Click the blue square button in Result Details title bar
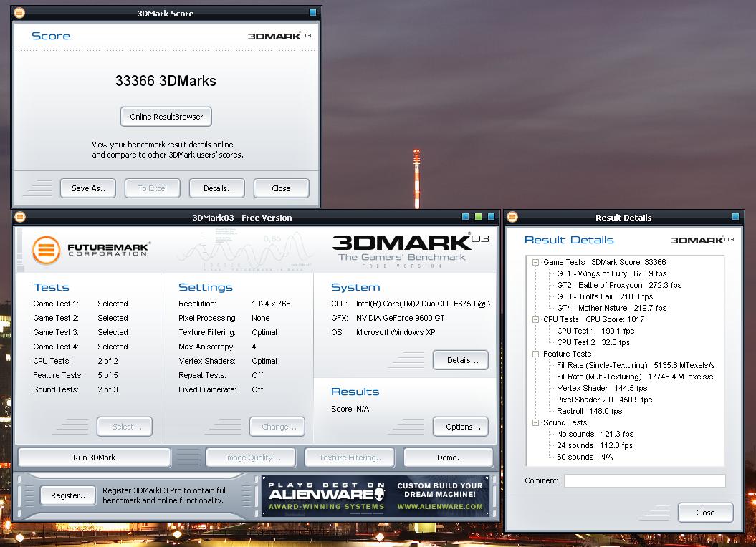 [735, 216]
